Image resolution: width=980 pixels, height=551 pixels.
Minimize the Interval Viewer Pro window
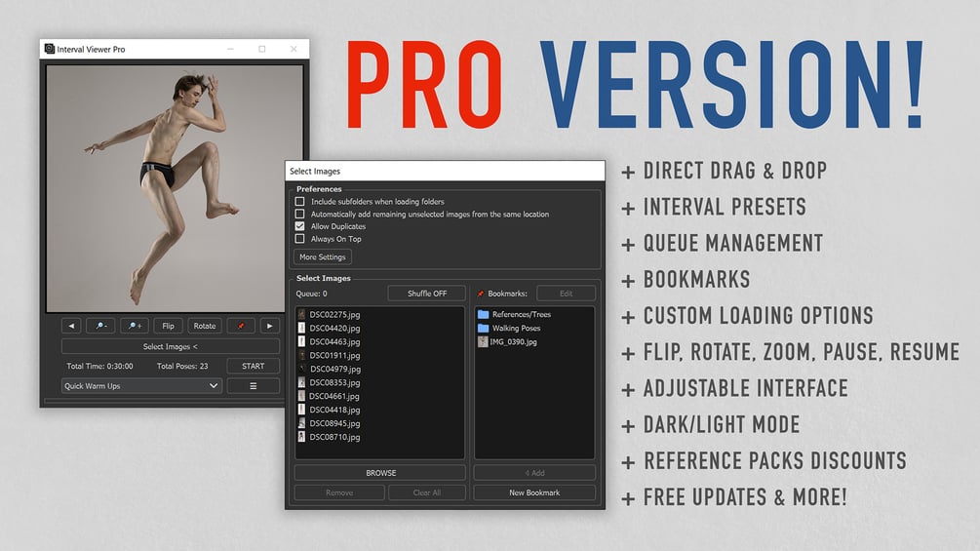pos(231,49)
